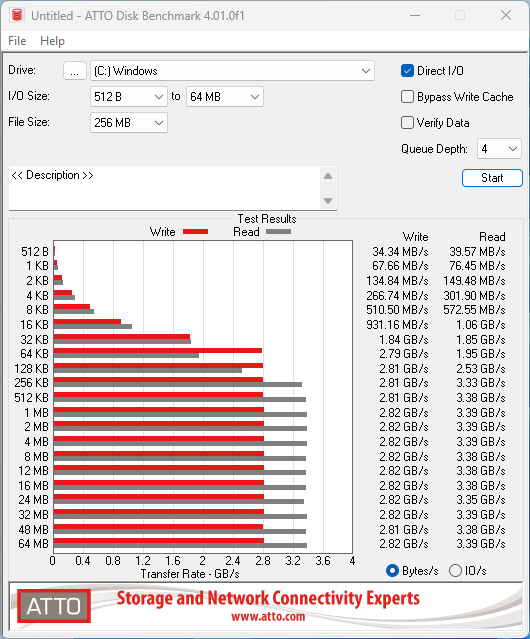Enable Bypass Write Cache checkbox
Viewport: 530px width, 639px height.
coord(407,97)
